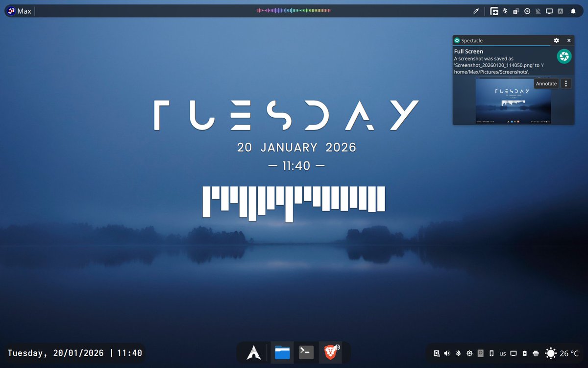Click the audio visualizer in top panel
Screen dimensions: 588x368
294,10
